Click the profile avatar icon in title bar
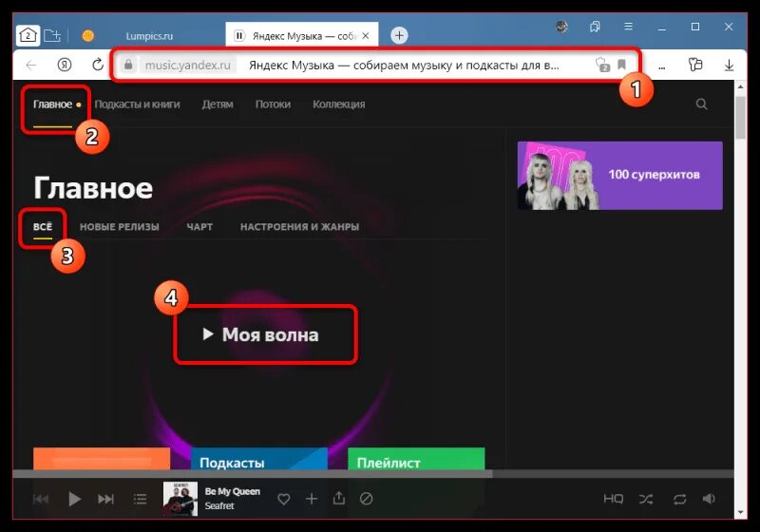Image resolution: width=760 pixels, height=532 pixels. 561,27
